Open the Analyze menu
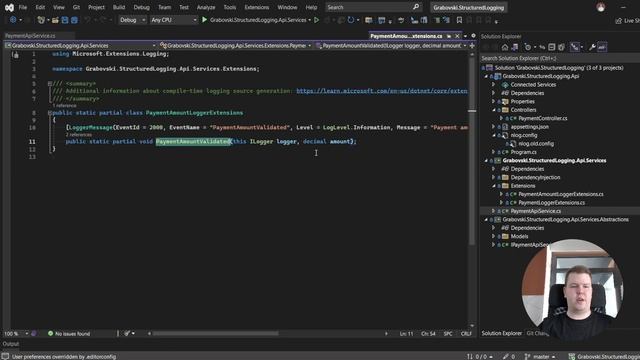This screenshot has height=360, width=640. click(206, 7)
